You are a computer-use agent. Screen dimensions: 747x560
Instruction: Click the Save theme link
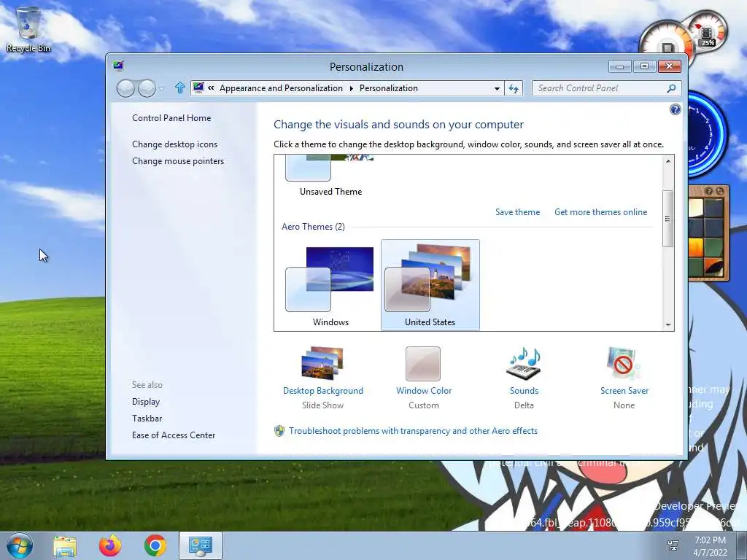517,212
